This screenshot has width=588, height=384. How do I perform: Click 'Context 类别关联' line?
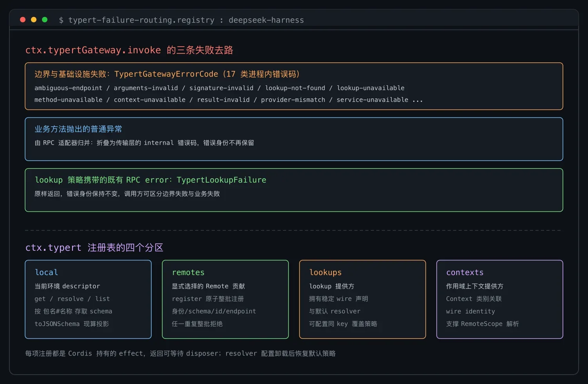(x=474, y=299)
